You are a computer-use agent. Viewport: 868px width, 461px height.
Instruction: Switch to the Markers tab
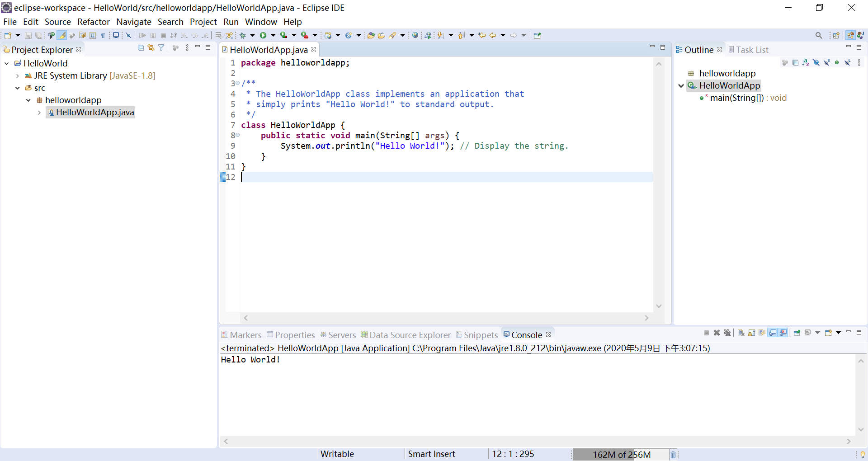241,335
